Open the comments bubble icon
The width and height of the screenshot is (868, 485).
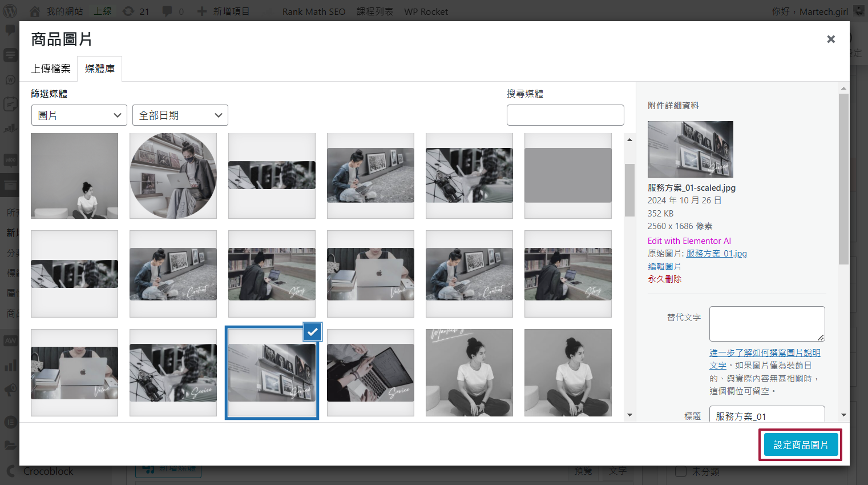tap(167, 11)
